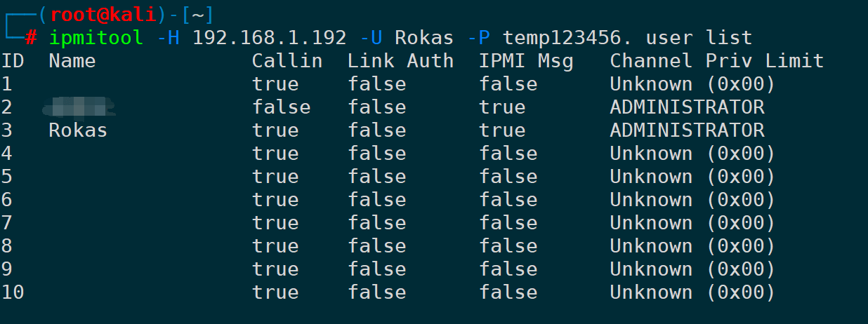The image size is (868, 324).
Task: Click root@kali in the shell prompt
Action: click(102, 14)
